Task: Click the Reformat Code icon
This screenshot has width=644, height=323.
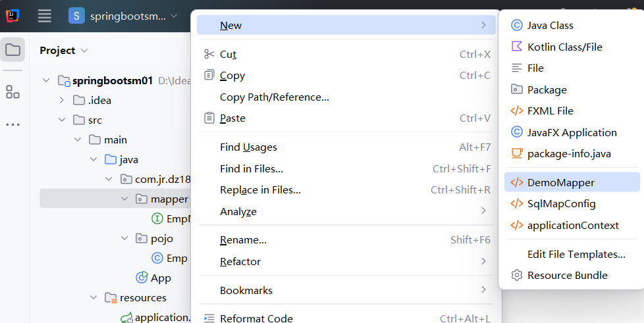Action: point(209,318)
